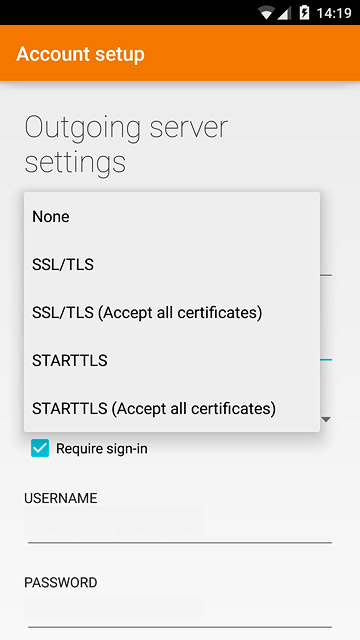Tap the PASSWORD label
The image size is (360, 640).
coord(61,582)
